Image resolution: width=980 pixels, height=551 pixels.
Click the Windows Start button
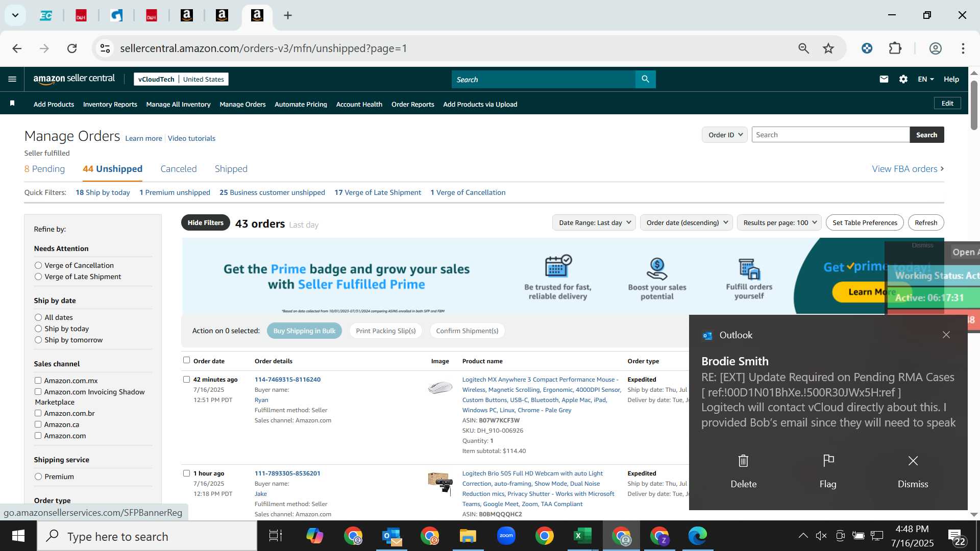tap(18, 536)
